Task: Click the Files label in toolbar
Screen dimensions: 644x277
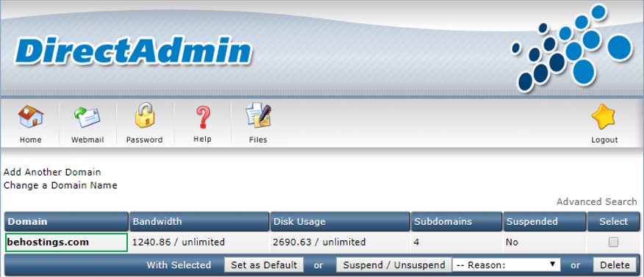Action: click(x=258, y=140)
